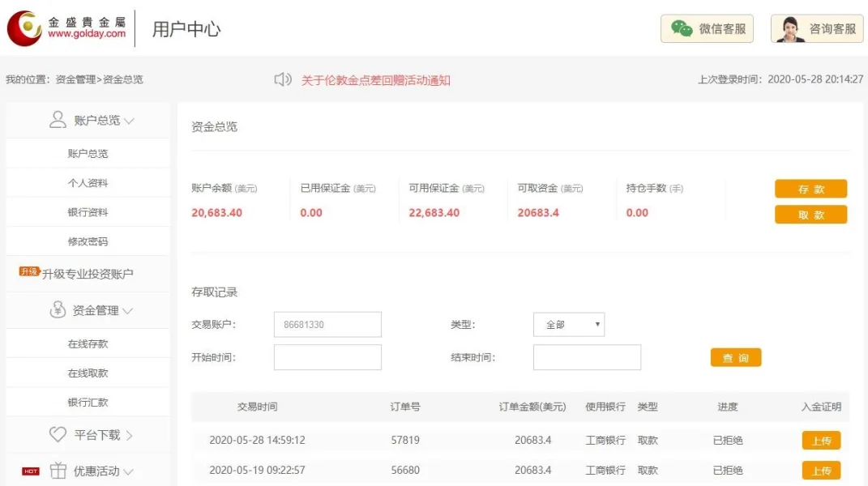
Task: Click the 咨询客服 agent avatar icon
Action: click(790, 29)
